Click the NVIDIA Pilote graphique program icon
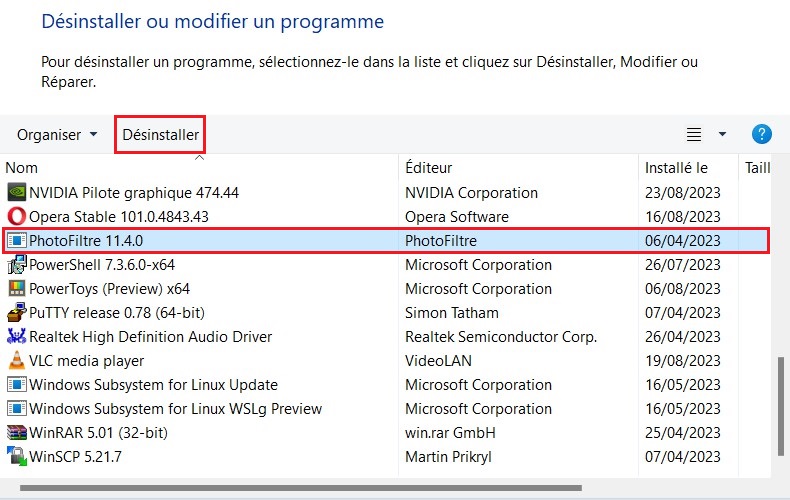The height and width of the screenshot is (500, 790). click(17, 193)
